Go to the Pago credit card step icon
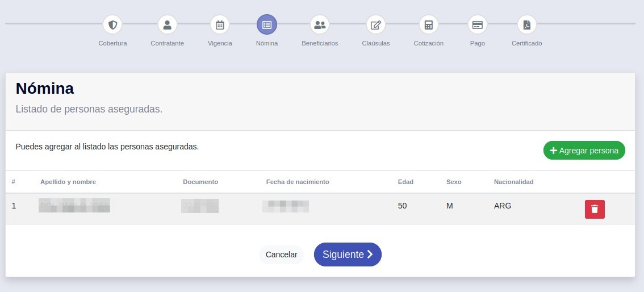Screen dimensions: 644x292 [x=477, y=24]
